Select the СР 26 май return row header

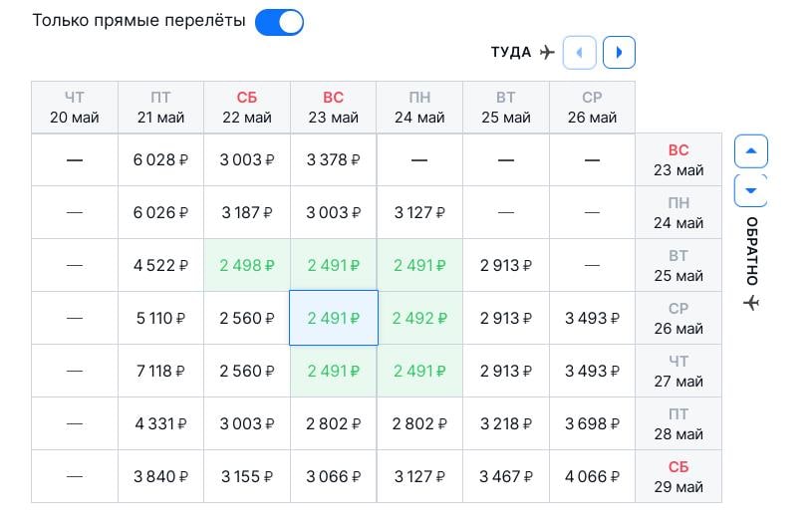pos(678,318)
